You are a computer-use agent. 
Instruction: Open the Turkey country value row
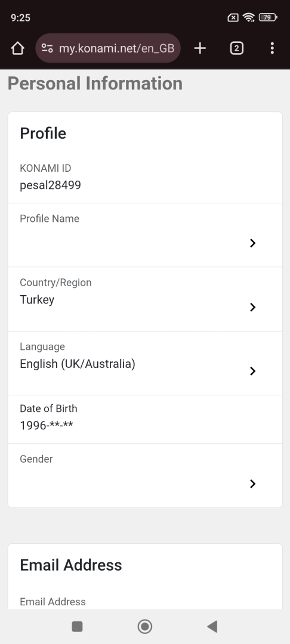coord(145,299)
